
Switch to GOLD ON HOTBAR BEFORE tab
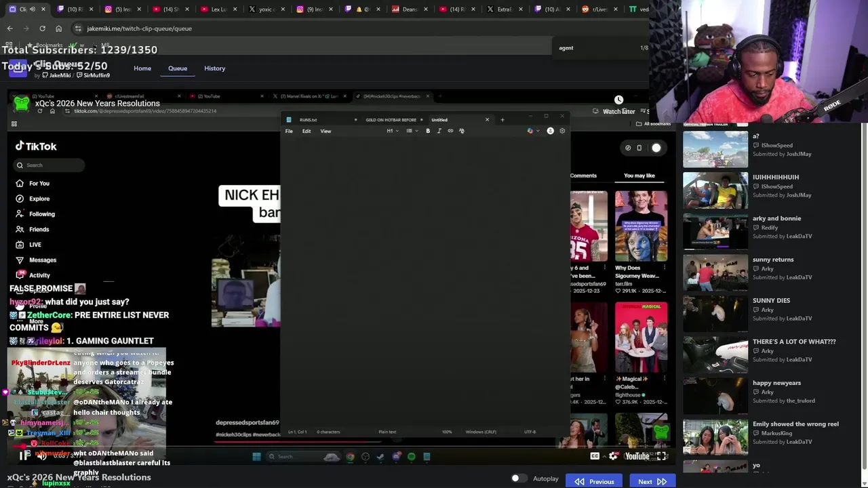pos(391,120)
